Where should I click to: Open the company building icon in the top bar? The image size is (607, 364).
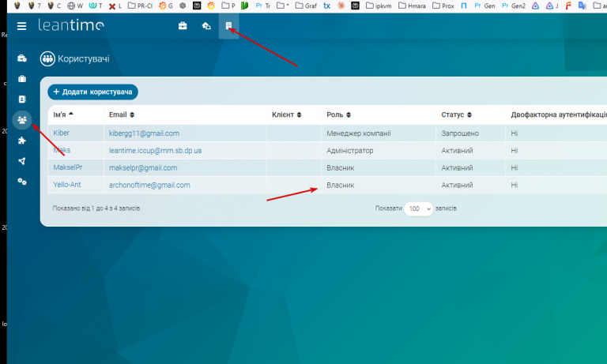pyautogui.click(x=228, y=26)
